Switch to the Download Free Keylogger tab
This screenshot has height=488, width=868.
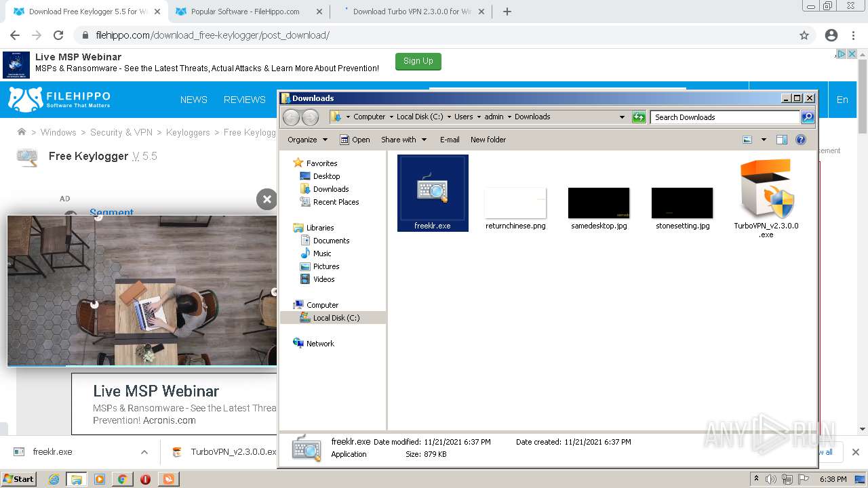click(x=87, y=12)
